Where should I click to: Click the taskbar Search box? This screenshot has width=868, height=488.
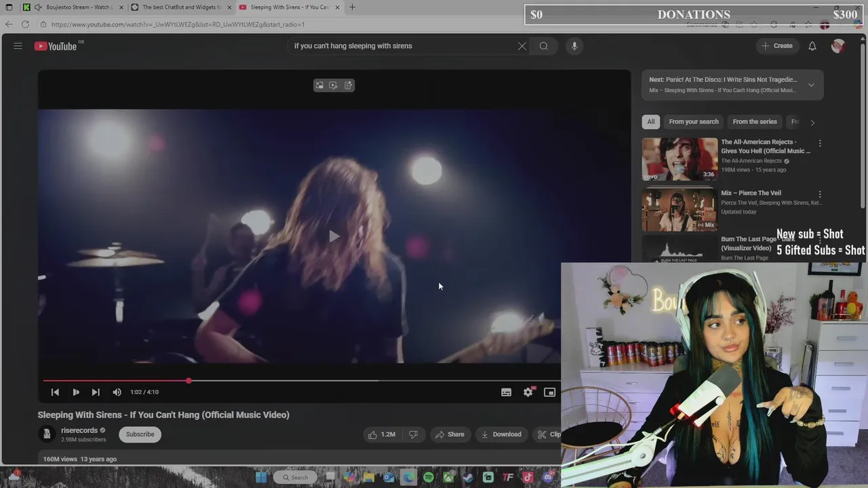(295, 477)
